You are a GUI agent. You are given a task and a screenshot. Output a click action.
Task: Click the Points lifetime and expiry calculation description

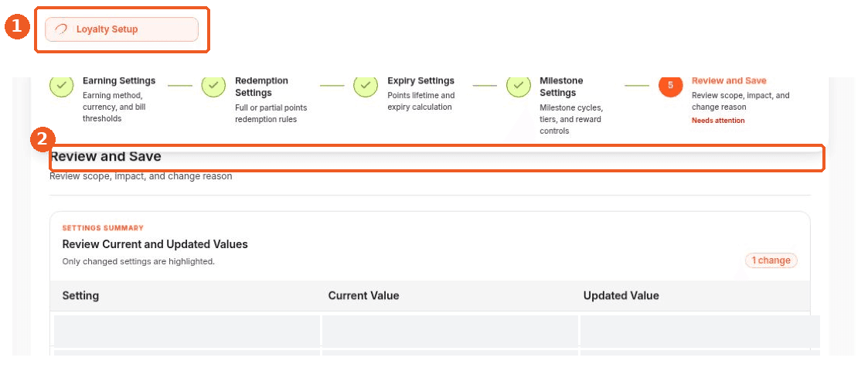(421, 101)
